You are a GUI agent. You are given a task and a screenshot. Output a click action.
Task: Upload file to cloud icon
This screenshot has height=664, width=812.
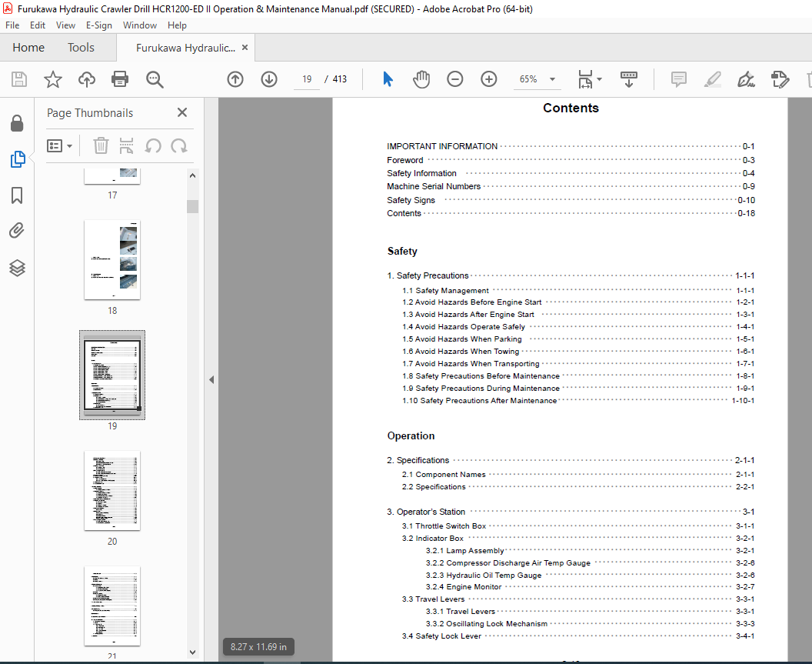pyautogui.click(x=86, y=79)
